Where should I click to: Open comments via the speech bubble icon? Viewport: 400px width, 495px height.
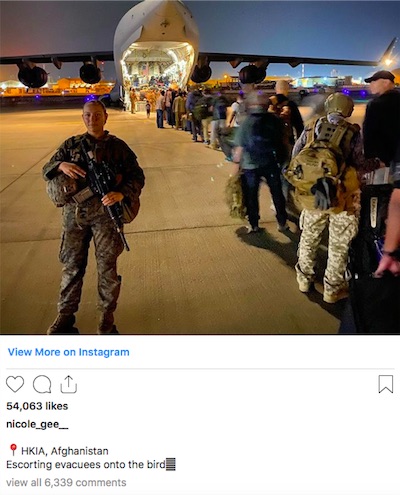42,384
